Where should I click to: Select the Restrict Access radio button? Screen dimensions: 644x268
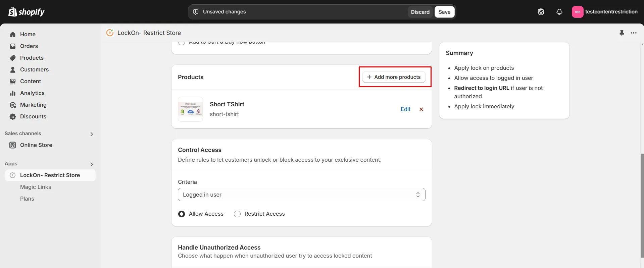point(237,214)
